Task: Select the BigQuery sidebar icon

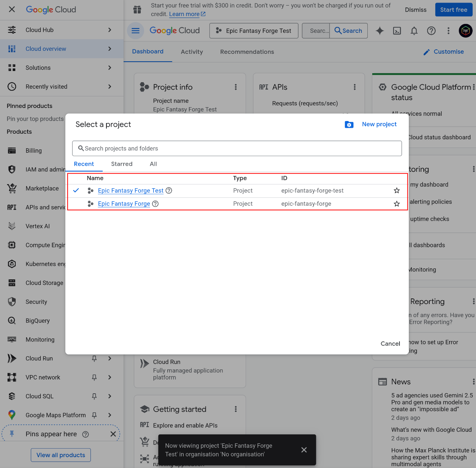Action: coord(12,320)
